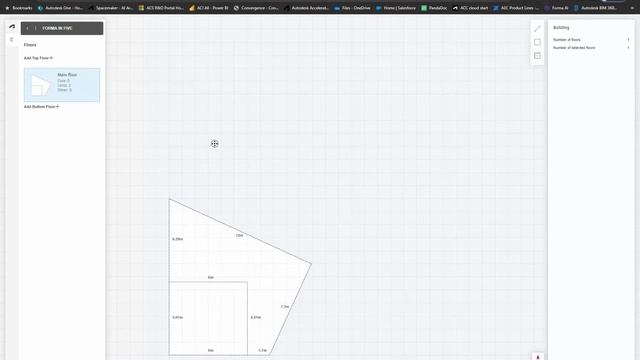Viewport: 640px width, 360px height.
Task: Select the inner rectangular room
Action: point(208,318)
